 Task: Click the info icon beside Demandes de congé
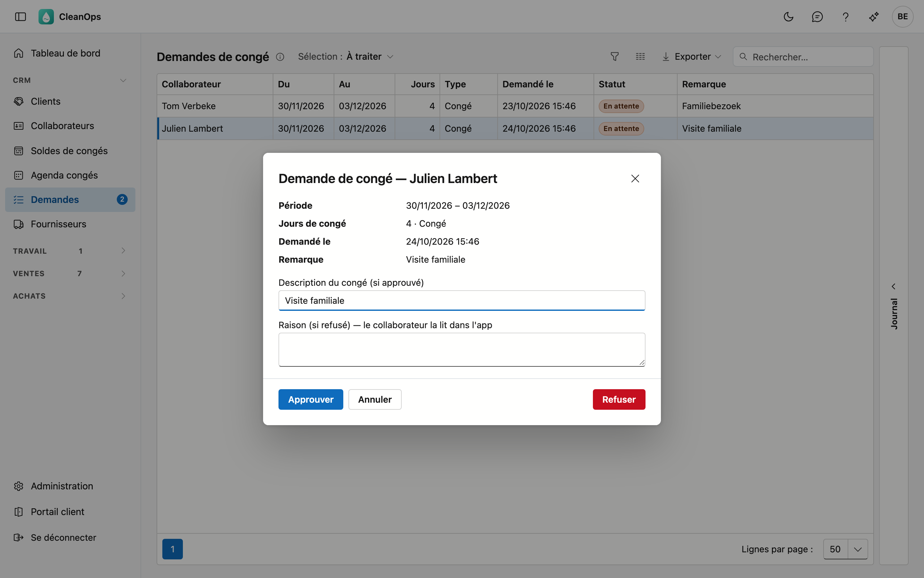click(280, 57)
